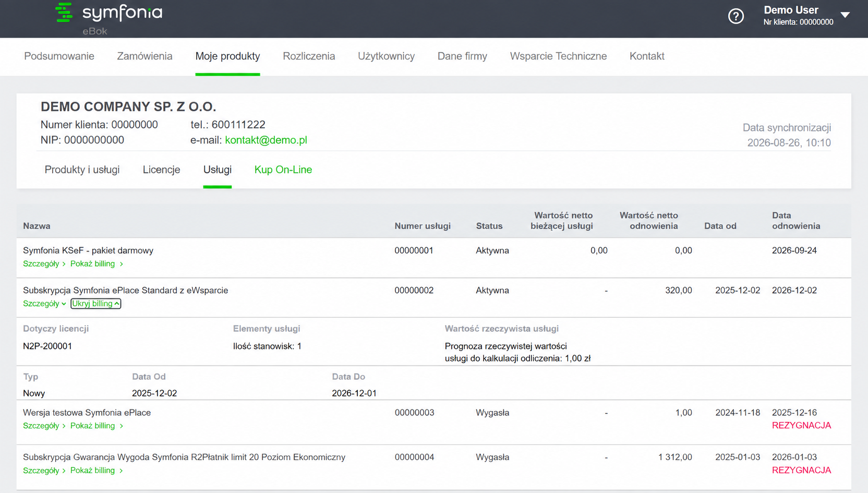This screenshot has width=868, height=493.
Task: Click the Wartość netto bieżącej usługi header
Action: (x=562, y=221)
